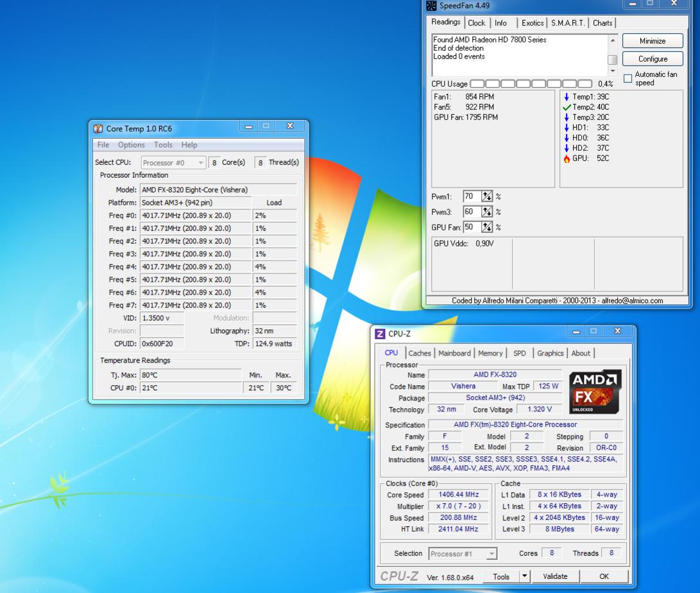Switch to the Charts tab in SpeedFan
Image resolution: width=700 pixels, height=593 pixels.
[602, 22]
